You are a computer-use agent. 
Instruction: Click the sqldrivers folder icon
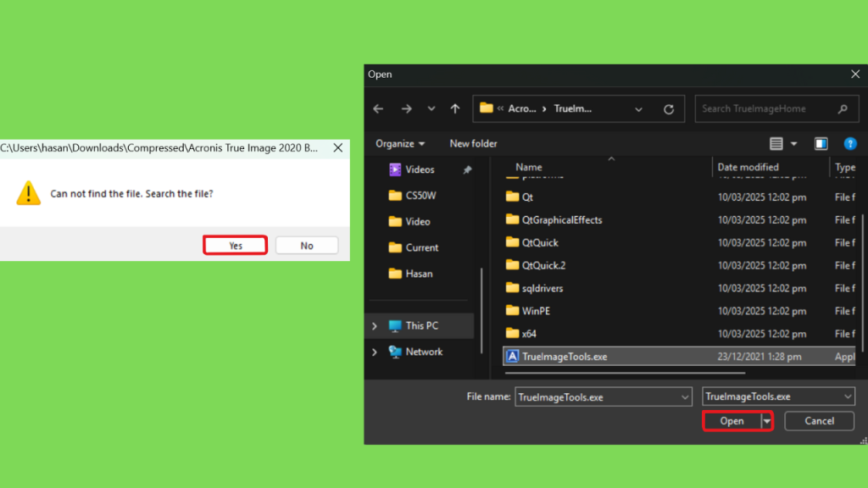(x=513, y=287)
